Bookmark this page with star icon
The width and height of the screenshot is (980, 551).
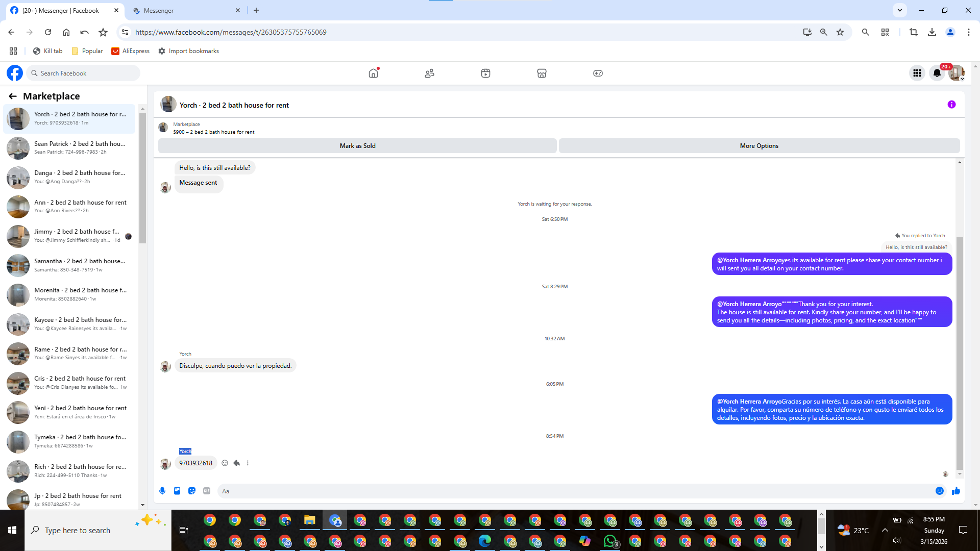tap(840, 32)
